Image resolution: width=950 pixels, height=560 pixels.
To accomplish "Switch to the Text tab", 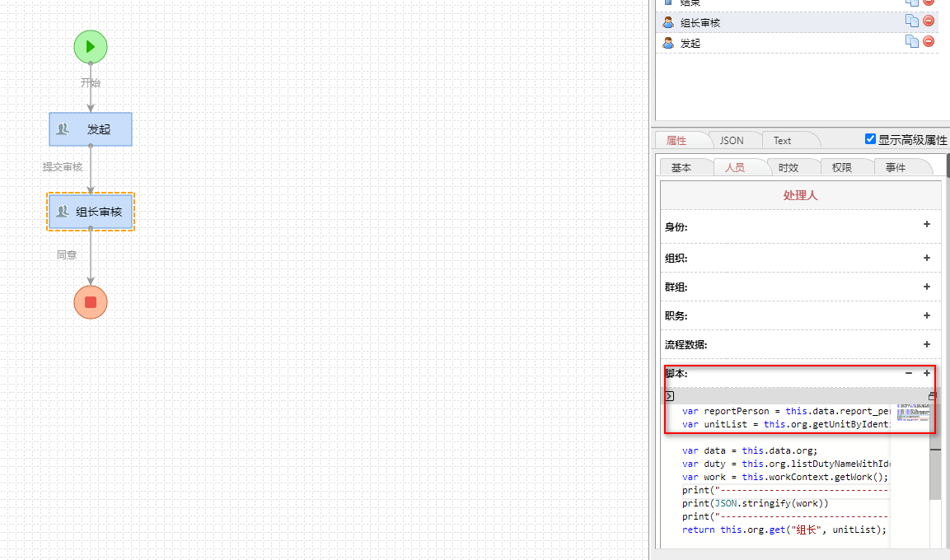I will tap(782, 141).
